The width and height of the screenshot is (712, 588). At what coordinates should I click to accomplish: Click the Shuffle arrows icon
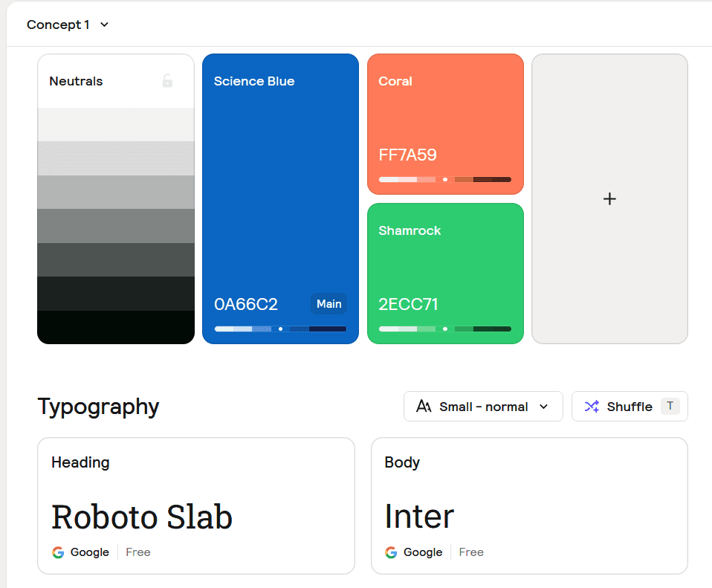[x=592, y=407]
